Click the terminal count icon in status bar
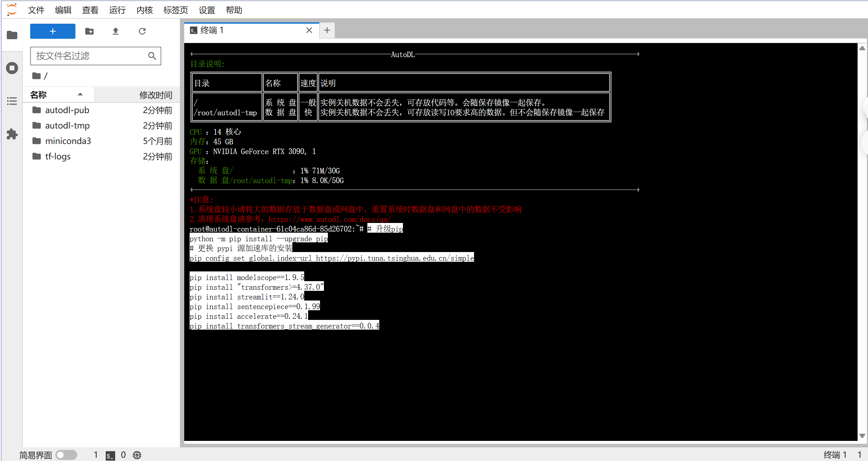The width and height of the screenshot is (868, 461). point(110,455)
